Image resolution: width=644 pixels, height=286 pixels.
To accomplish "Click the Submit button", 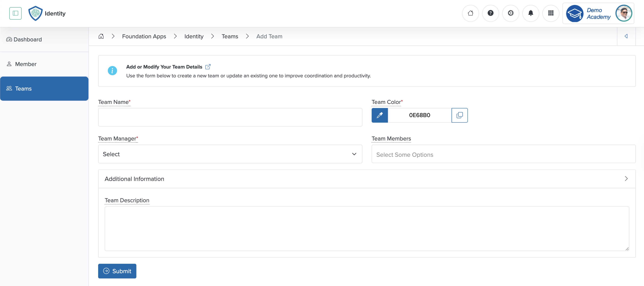I will 117,271.
